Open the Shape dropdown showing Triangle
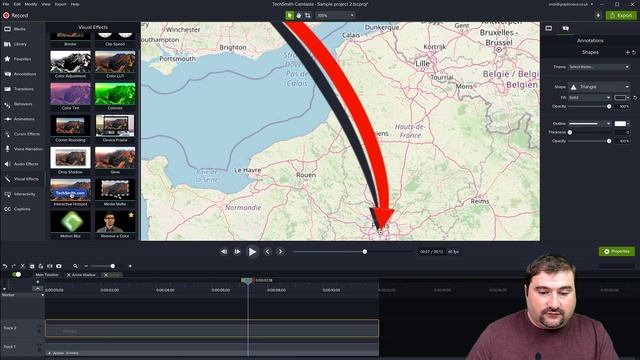The height and width of the screenshot is (360, 640). pos(599,87)
